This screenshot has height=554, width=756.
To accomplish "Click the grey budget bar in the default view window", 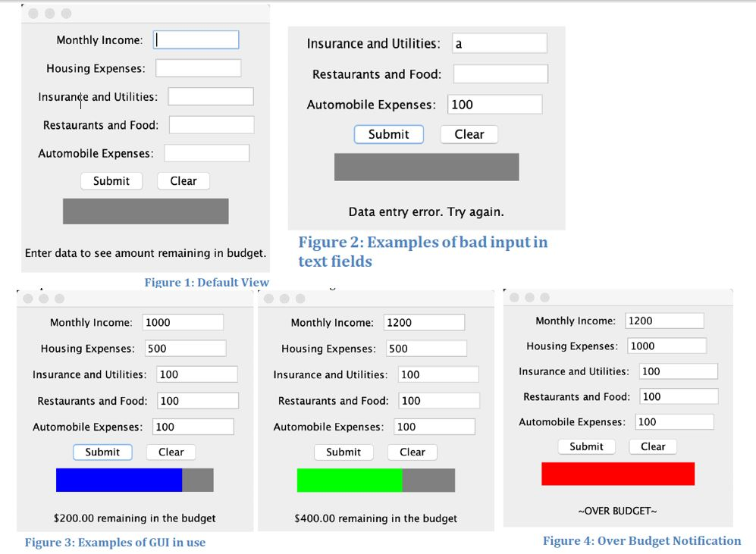I will point(146,211).
